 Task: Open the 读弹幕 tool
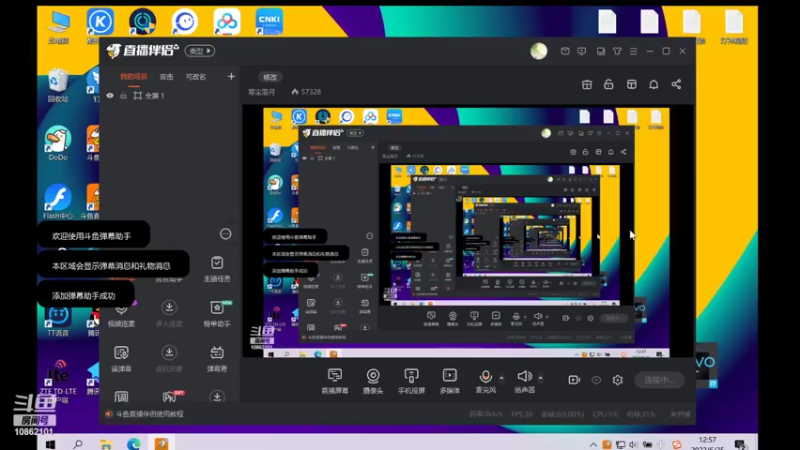[x=121, y=358]
